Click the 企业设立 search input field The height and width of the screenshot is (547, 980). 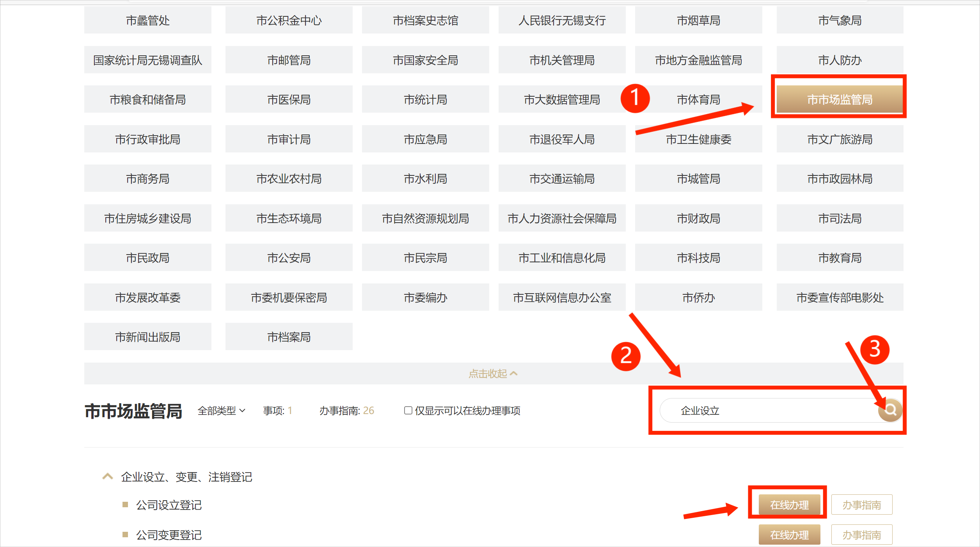click(x=765, y=411)
